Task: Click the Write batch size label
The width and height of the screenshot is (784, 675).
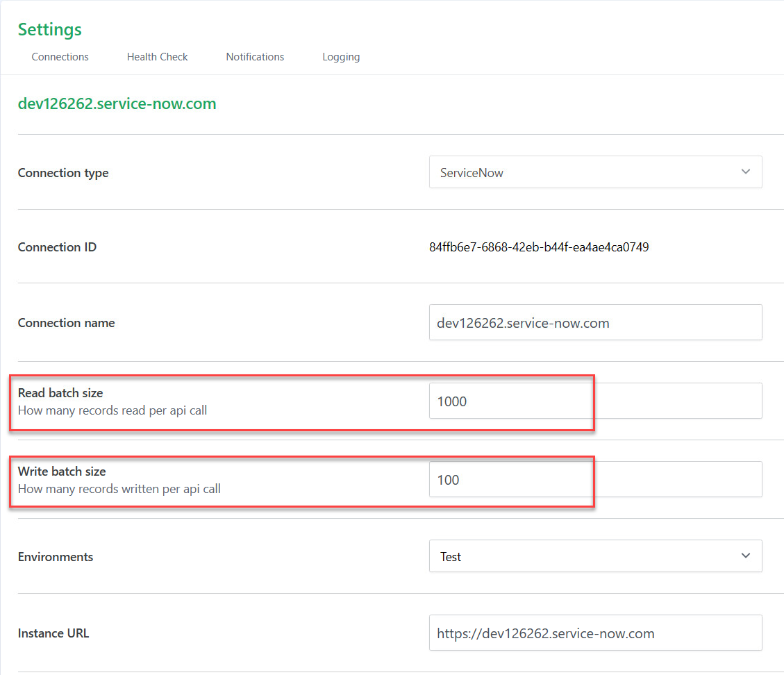Action: click(62, 472)
